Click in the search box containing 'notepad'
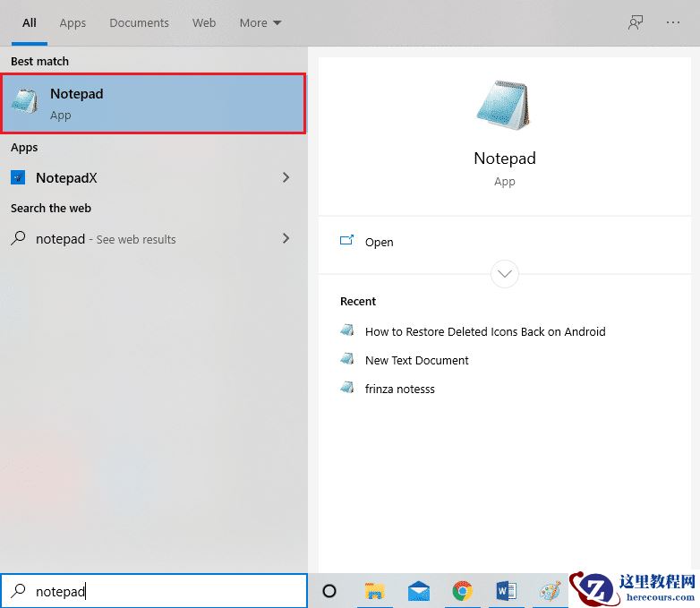 [x=154, y=591]
